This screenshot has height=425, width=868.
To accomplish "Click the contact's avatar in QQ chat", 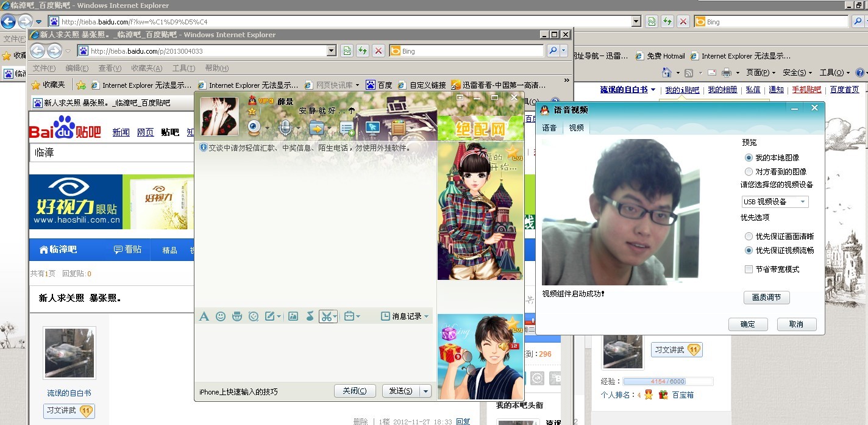I will point(219,116).
